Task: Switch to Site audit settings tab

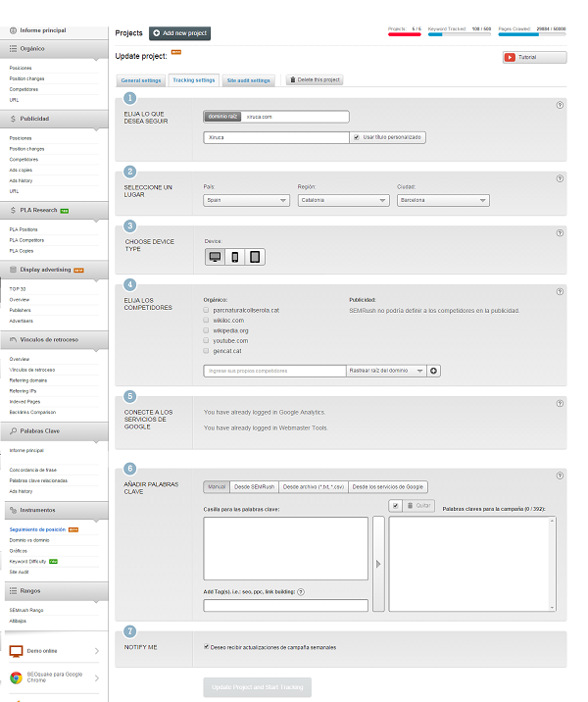Action: (x=248, y=80)
